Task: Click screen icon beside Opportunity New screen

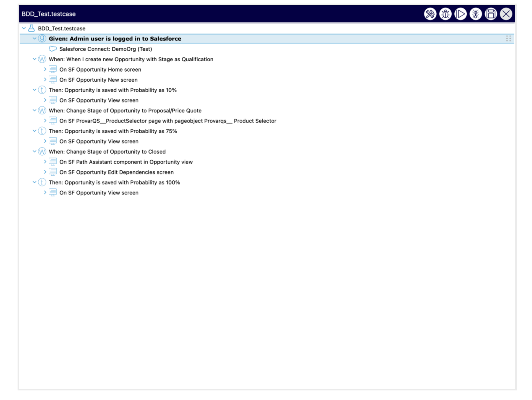Action: tap(53, 80)
